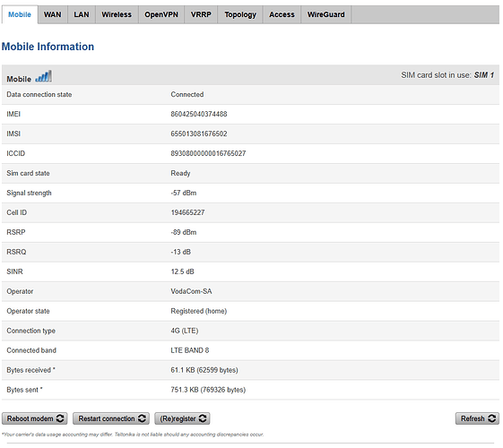Go to the OpenVPN tab

[161, 14]
